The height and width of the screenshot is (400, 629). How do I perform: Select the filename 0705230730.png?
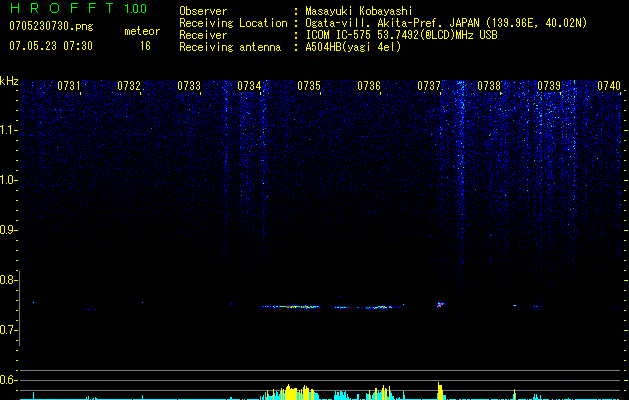coord(51,26)
